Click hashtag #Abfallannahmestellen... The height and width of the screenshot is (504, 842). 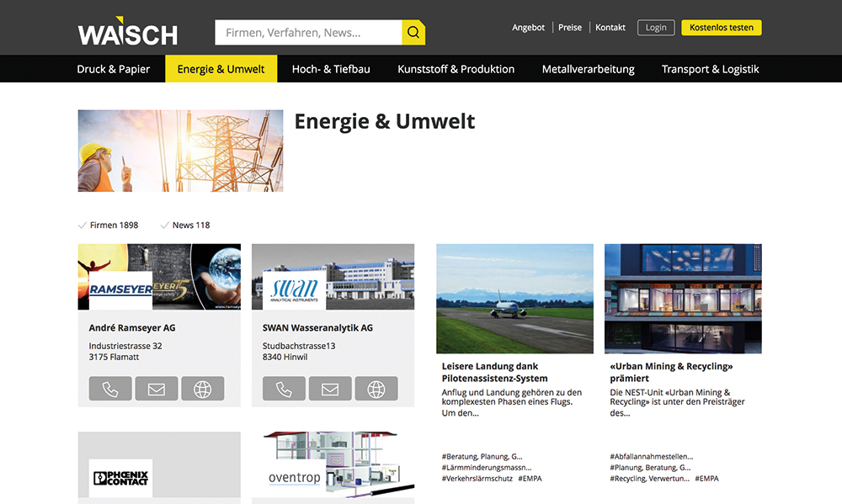point(652,456)
